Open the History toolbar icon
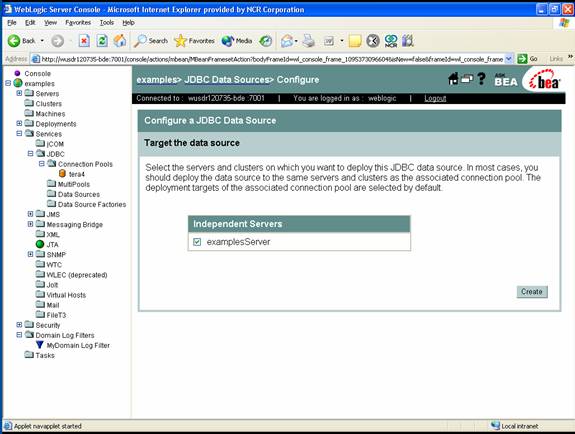This screenshot has width=575, height=434. (265, 41)
